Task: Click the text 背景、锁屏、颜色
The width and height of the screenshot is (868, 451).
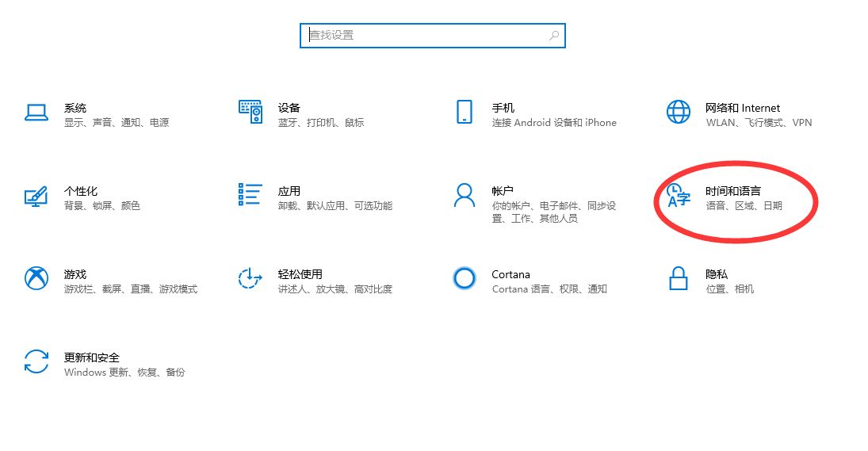Action: click(x=101, y=206)
